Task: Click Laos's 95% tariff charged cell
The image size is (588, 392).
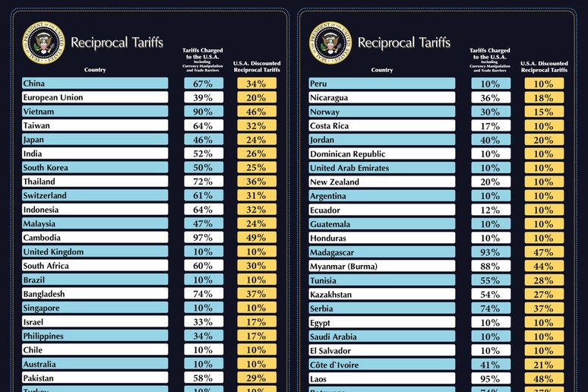Action: point(491,379)
